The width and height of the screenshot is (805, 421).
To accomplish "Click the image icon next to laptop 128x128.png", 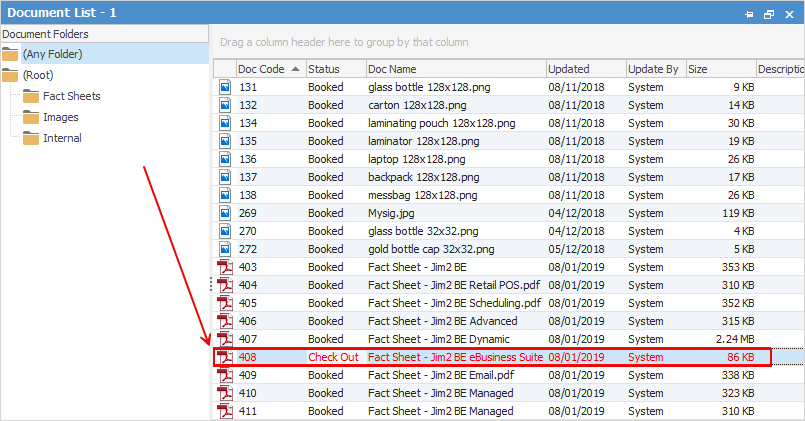I will click(x=225, y=159).
